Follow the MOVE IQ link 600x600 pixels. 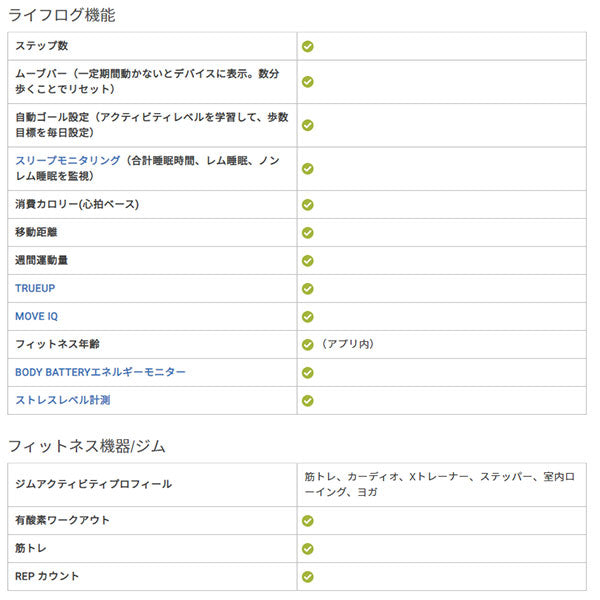click(x=37, y=316)
